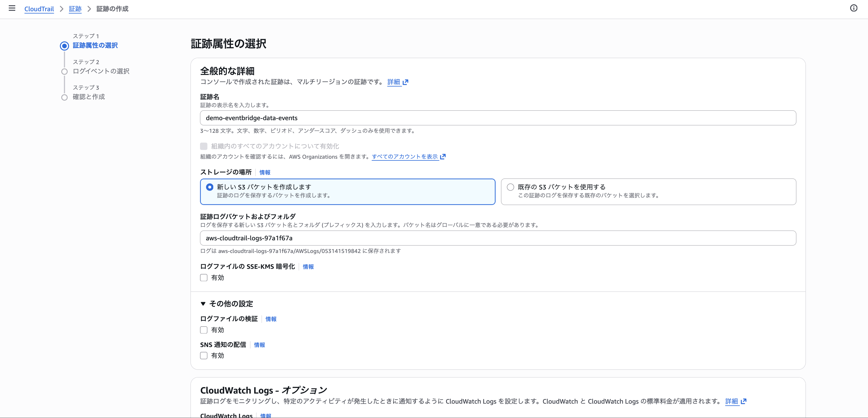This screenshot has width=868, height=418.
Task: Click the CloudTrail breadcrumb link
Action: click(39, 9)
